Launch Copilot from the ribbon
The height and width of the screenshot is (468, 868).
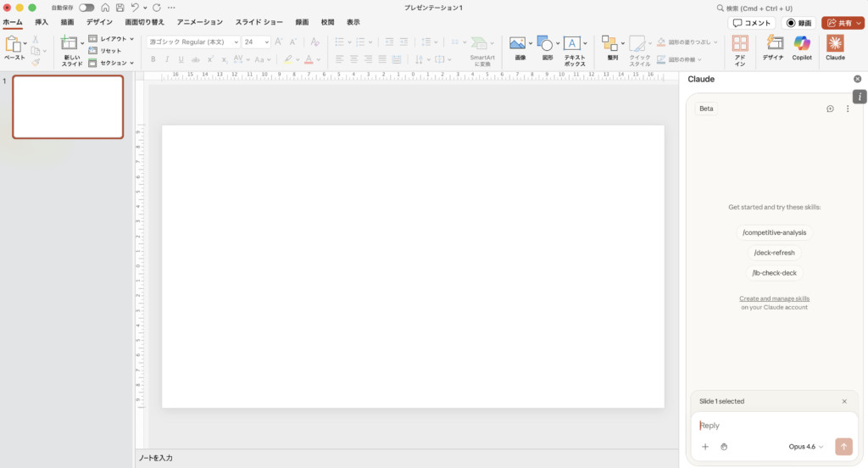point(802,47)
